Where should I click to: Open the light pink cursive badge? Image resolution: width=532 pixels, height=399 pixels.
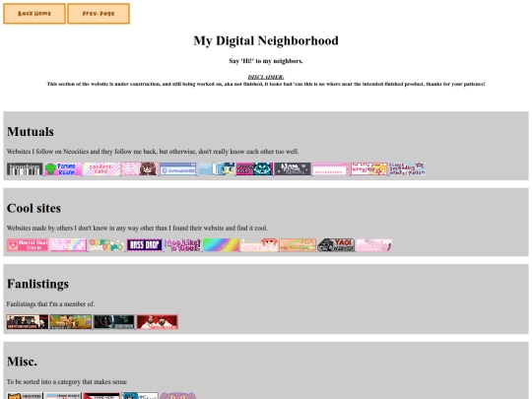point(374,245)
